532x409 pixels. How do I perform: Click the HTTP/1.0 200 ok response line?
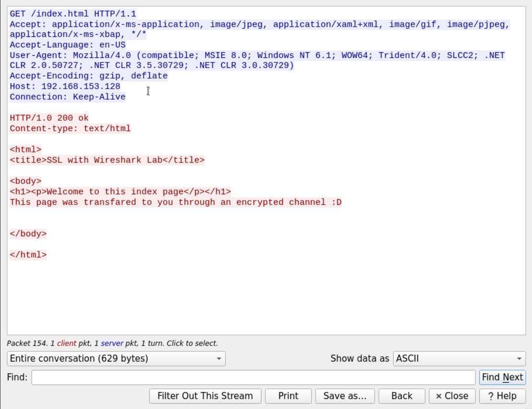(x=49, y=118)
